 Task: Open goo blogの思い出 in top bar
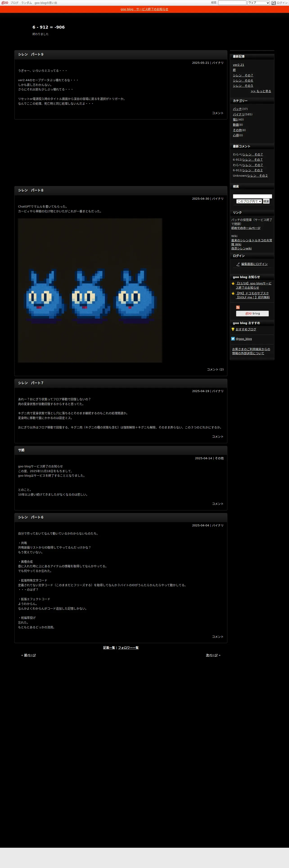[x=46, y=3]
